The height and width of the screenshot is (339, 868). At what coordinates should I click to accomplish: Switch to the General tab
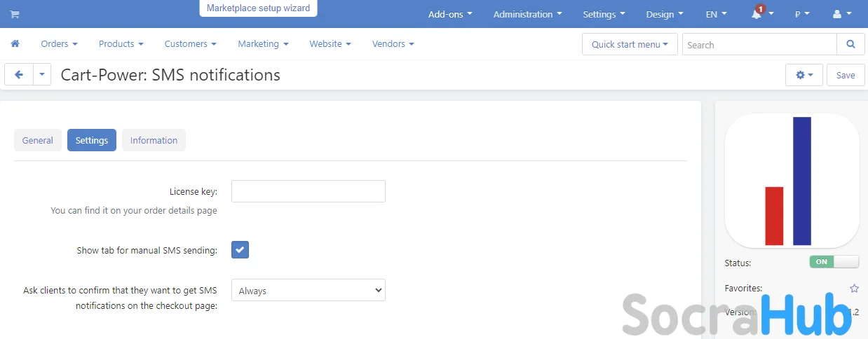[38, 140]
